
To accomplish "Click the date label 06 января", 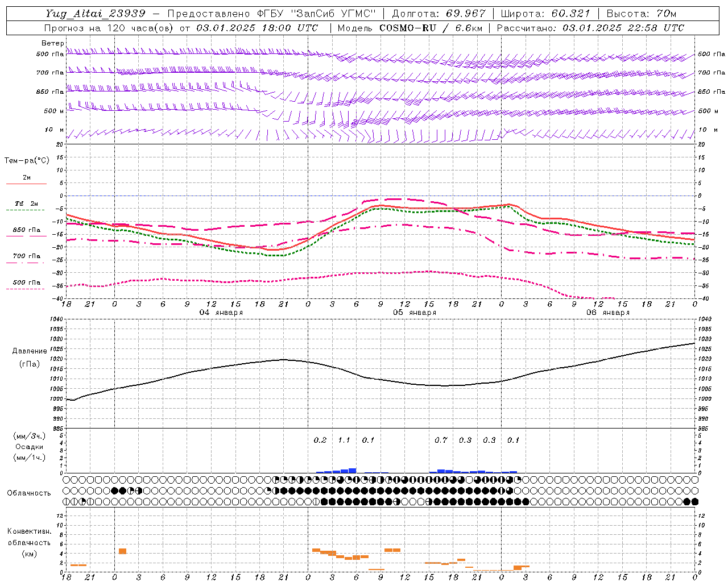I will coord(608,313).
